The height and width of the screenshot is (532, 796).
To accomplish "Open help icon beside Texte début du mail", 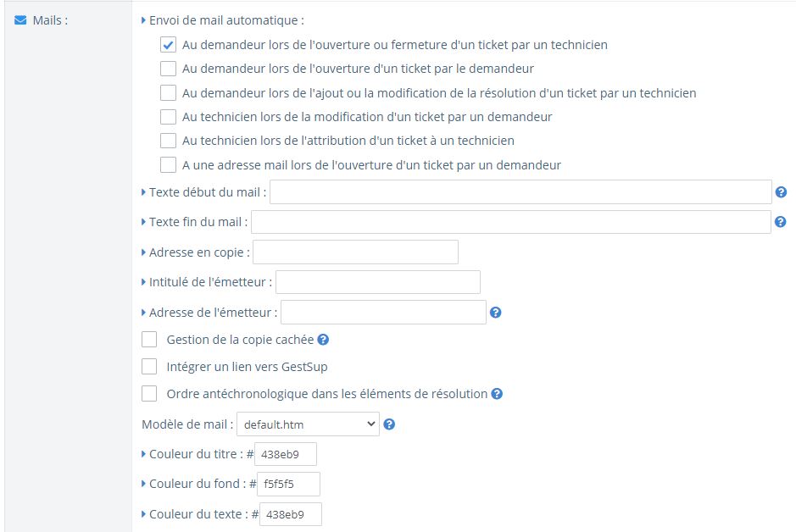I will pyautogui.click(x=782, y=192).
